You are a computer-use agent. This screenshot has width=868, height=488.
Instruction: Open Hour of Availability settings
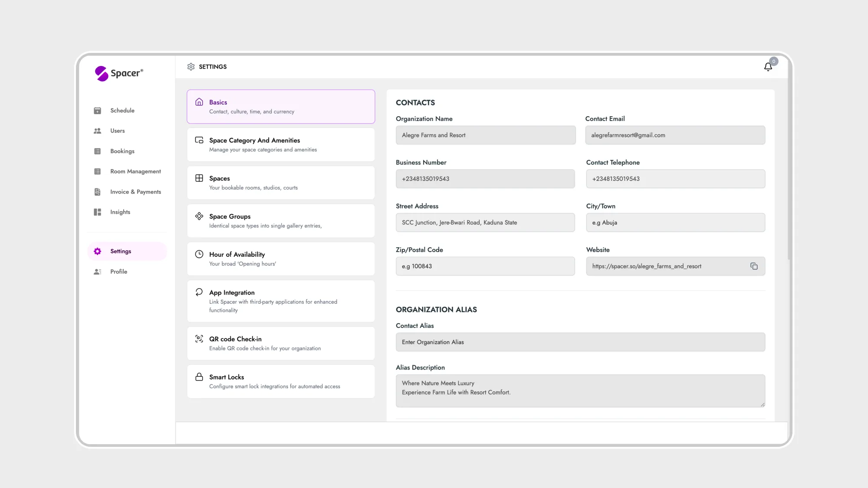(281, 259)
